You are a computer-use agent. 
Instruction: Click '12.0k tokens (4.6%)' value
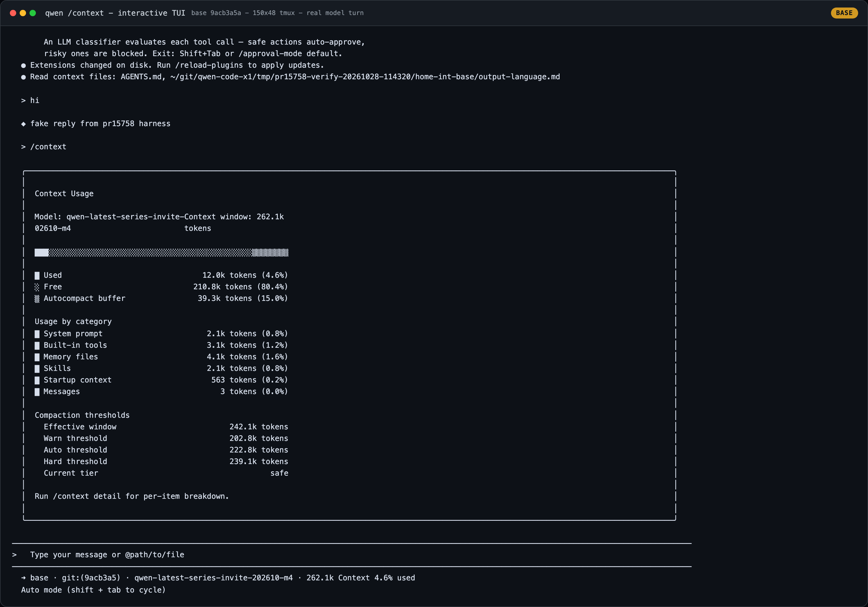245,275
